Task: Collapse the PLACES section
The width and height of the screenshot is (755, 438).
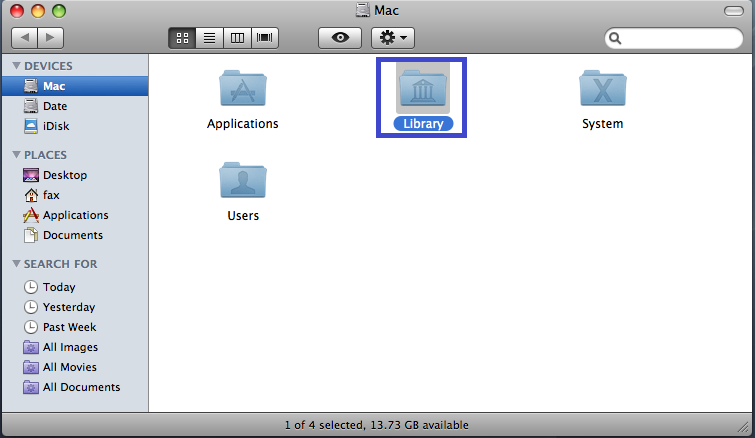Action: pos(16,155)
